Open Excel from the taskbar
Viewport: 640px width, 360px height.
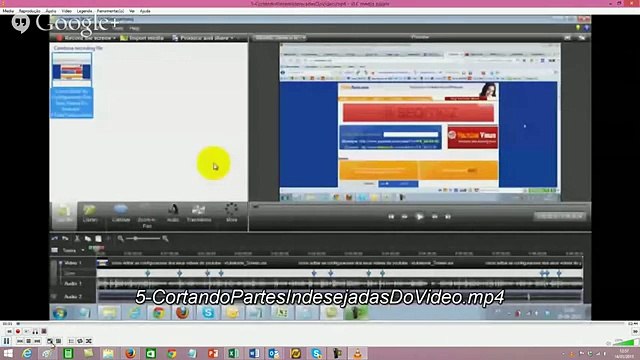pyautogui.click(x=233, y=353)
